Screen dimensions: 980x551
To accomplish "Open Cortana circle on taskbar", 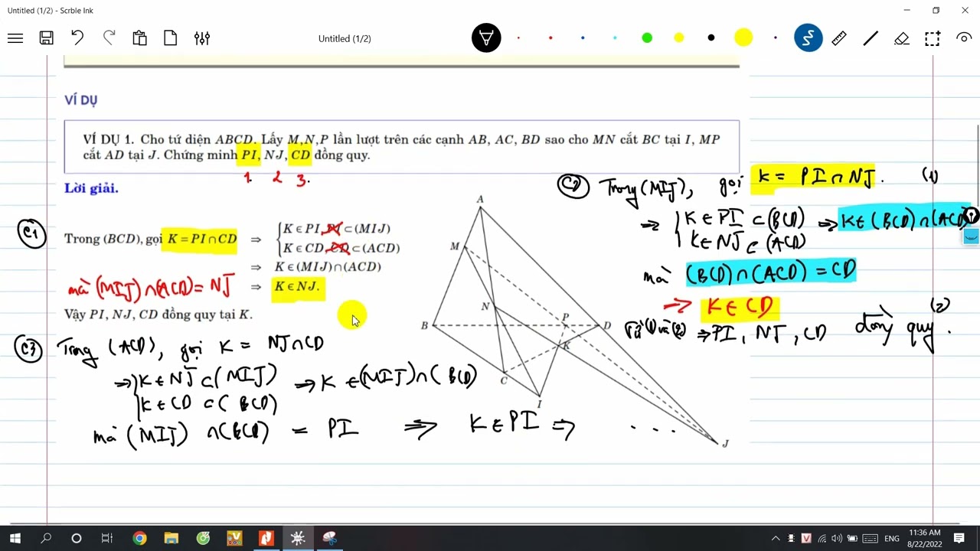I will click(x=77, y=539).
